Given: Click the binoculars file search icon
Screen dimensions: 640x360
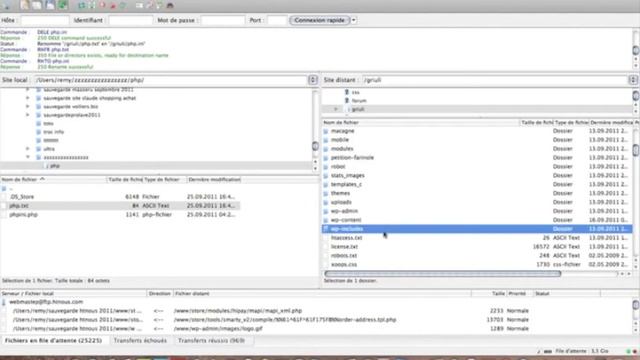Looking at the screenshot, I should tap(171, 5).
